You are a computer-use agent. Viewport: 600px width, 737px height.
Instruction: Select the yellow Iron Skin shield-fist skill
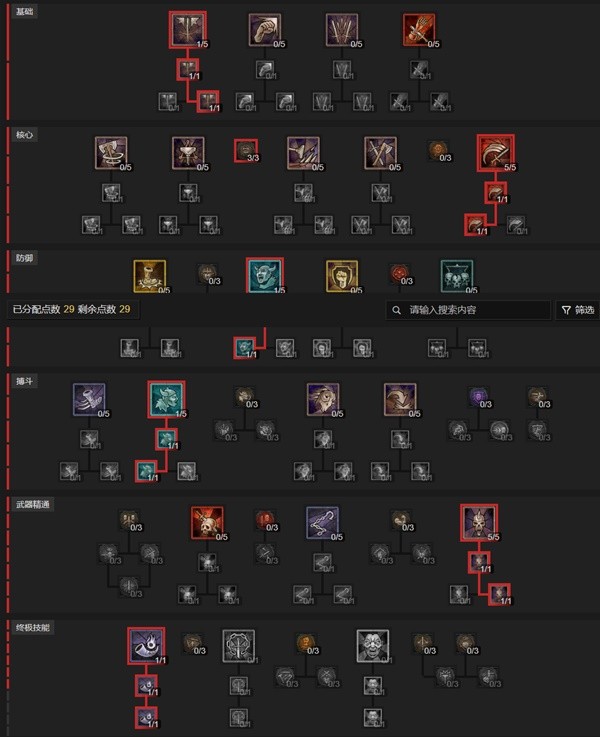[342, 276]
